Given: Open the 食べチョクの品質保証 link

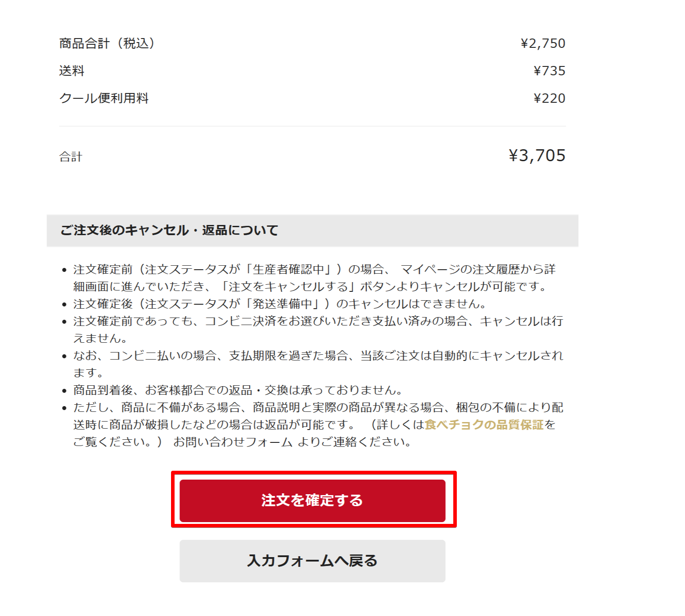Looking at the screenshot, I should 484,425.
